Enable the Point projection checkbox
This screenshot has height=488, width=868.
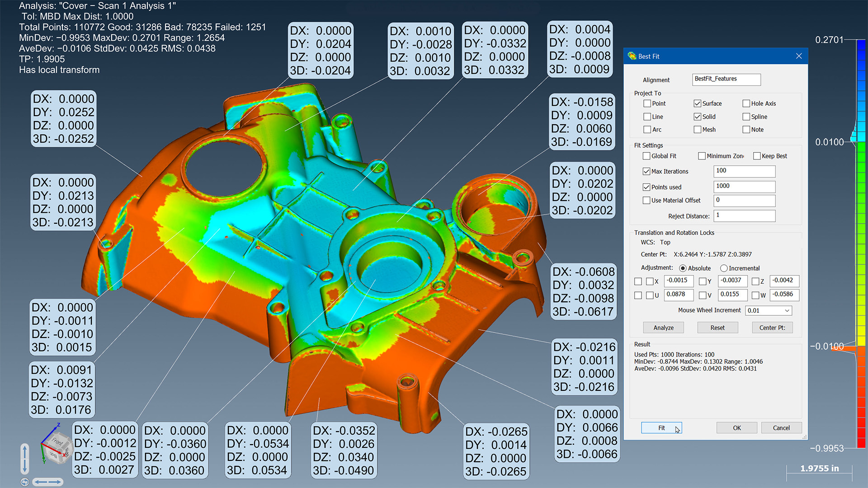click(x=647, y=103)
